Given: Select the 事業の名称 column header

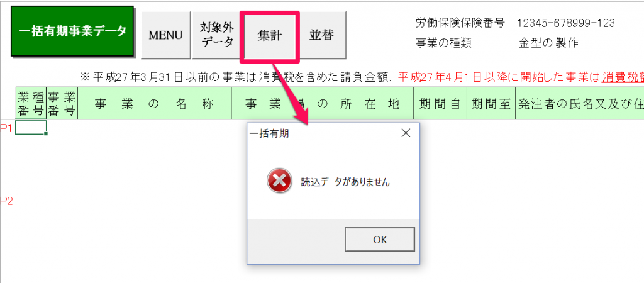Looking at the screenshot, I should [x=154, y=104].
